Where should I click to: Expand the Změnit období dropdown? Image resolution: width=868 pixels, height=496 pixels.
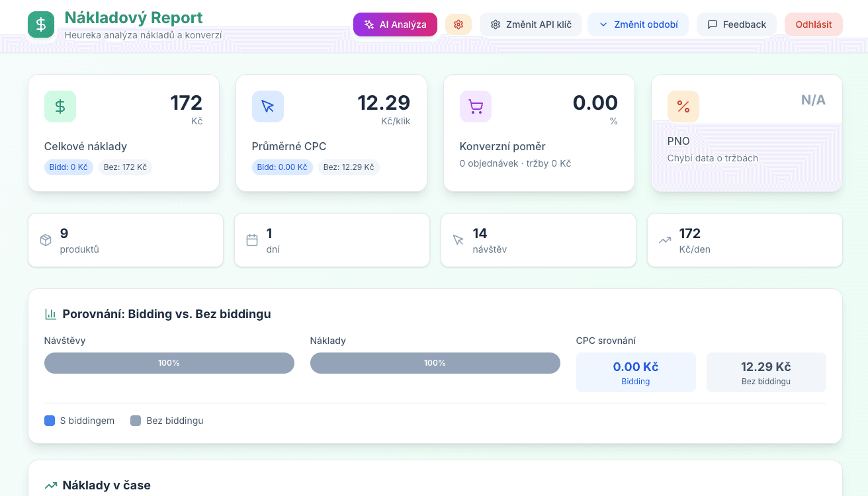[x=638, y=24]
